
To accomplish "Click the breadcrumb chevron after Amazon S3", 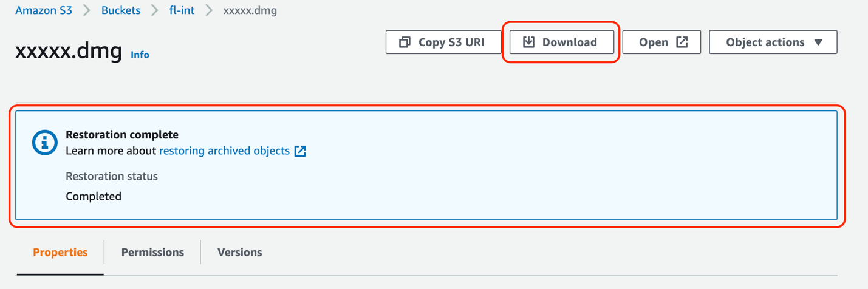I will point(87,11).
